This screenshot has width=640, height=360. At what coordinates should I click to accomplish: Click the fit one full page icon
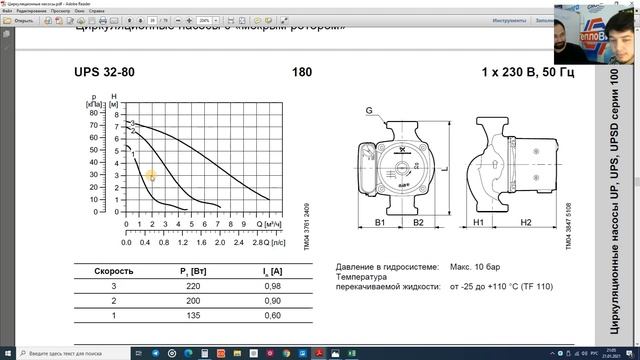[242, 20]
